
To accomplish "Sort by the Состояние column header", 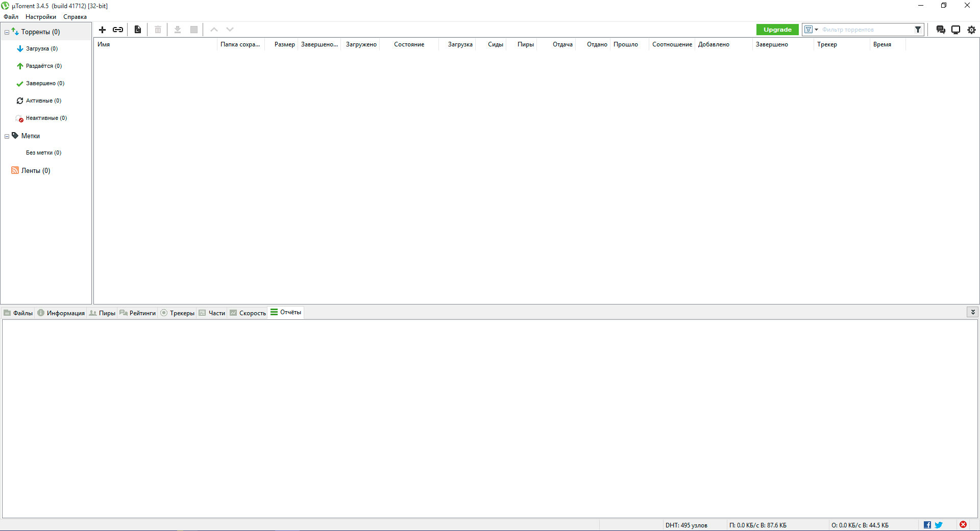I will tap(409, 44).
